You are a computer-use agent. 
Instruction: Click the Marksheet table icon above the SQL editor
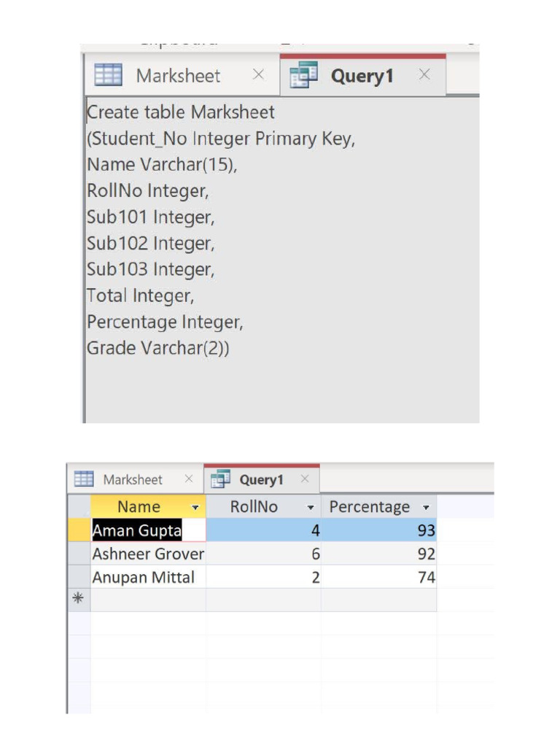tap(109, 74)
